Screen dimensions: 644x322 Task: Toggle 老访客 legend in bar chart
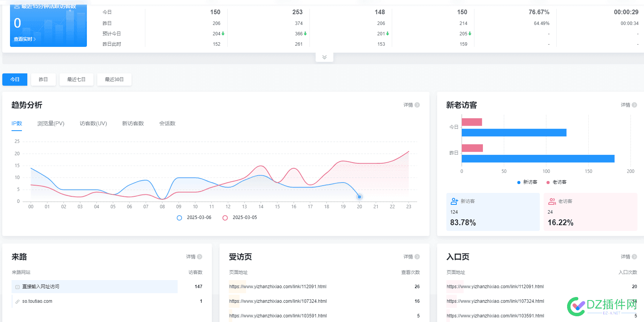click(x=556, y=182)
